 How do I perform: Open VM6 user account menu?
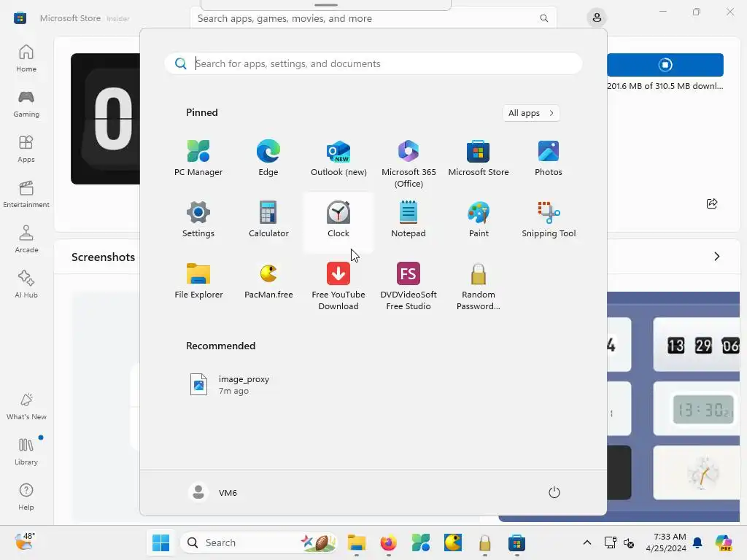pyautogui.click(x=213, y=492)
